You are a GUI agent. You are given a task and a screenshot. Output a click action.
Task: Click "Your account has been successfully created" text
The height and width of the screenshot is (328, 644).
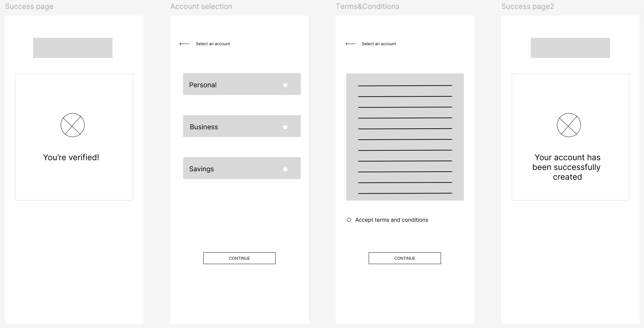coord(567,167)
